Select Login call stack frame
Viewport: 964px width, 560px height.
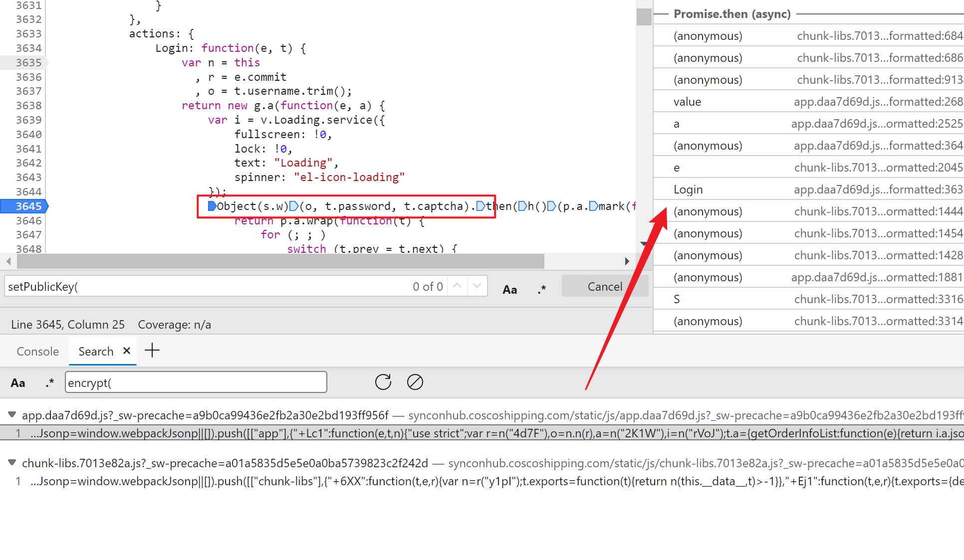[808, 189]
